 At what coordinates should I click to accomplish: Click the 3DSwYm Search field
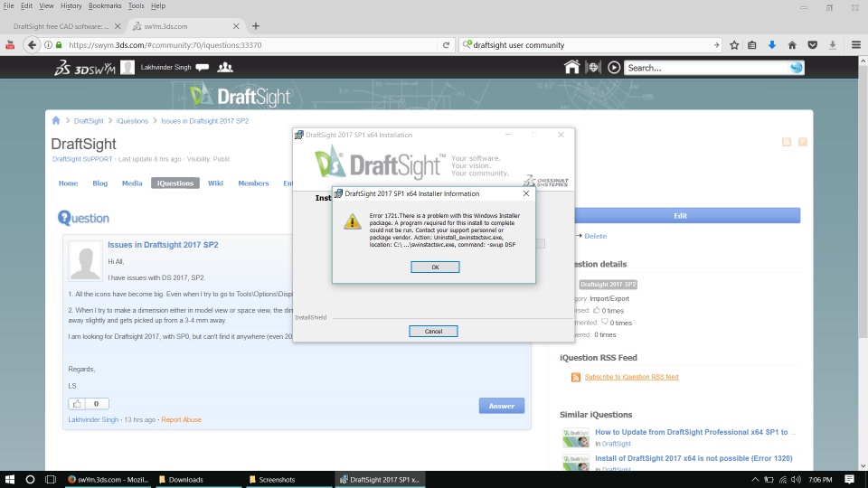(707, 68)
